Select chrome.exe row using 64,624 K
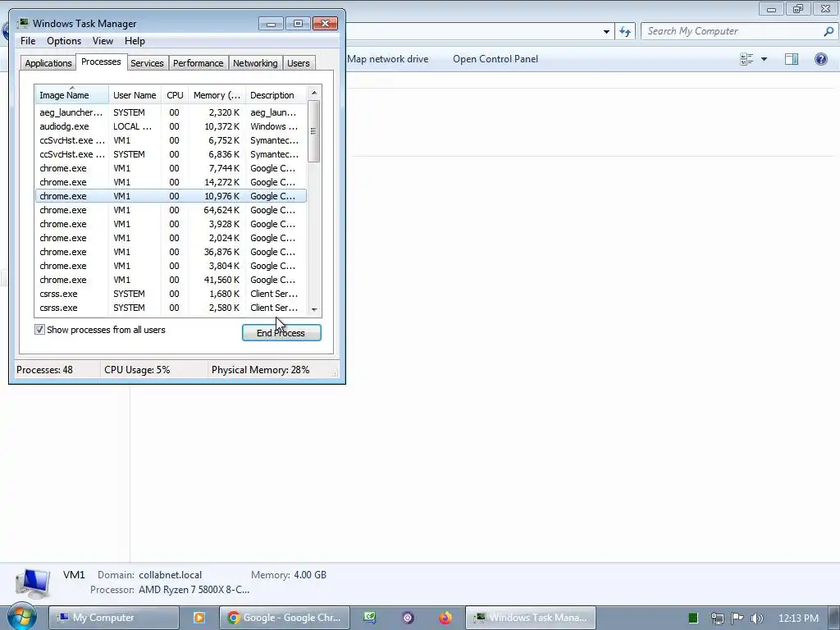Image resolution: width=840 pixels, height=630 pixels. coord(171,210)
